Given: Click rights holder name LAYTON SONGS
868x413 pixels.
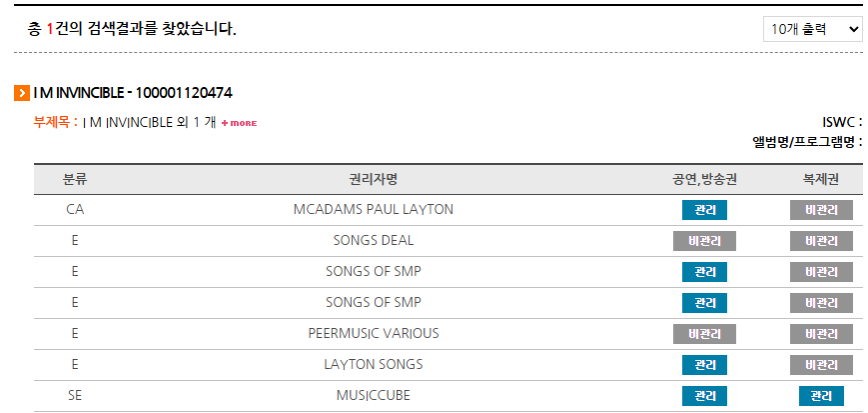Looking at the screenshot, I should (x=374, y=365).
